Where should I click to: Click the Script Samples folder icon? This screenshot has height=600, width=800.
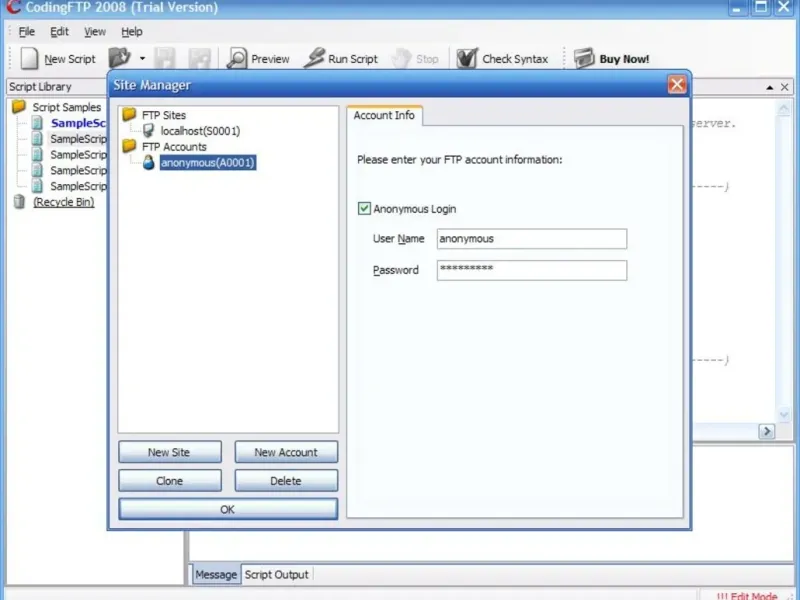point(19,106)
